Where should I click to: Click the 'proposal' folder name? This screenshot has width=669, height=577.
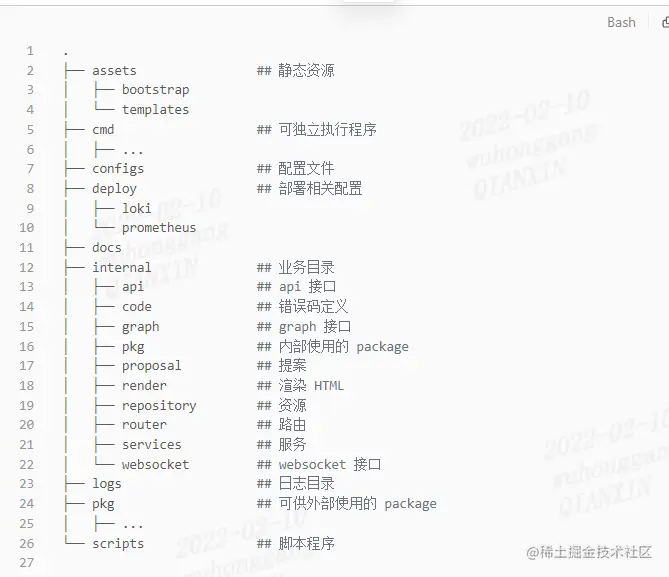click(x=151, y=366)
